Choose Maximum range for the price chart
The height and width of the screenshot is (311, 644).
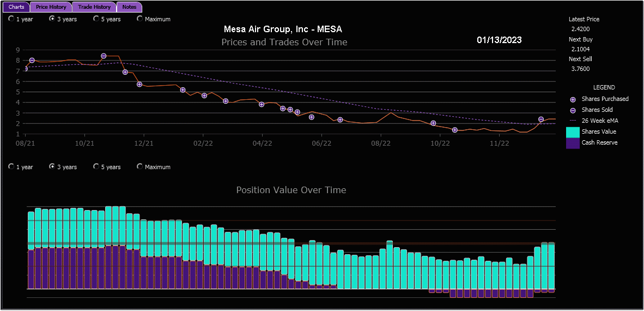(140, 19)
